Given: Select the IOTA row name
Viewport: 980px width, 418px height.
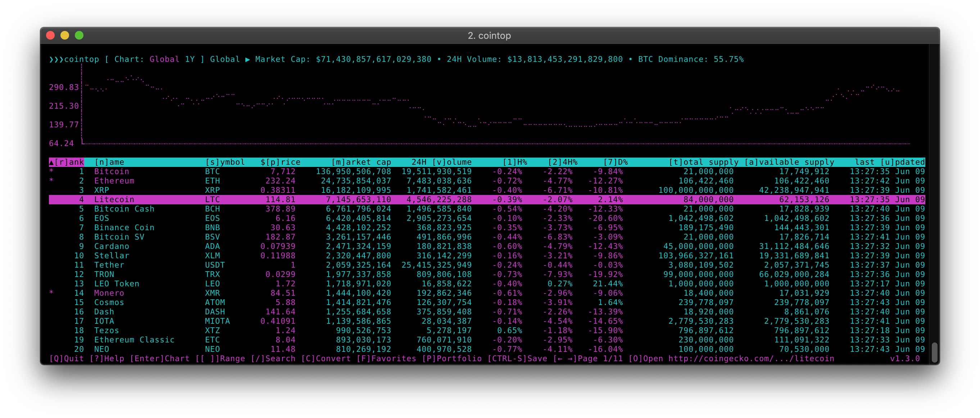Looking at the screenshot, I should 104,321.
